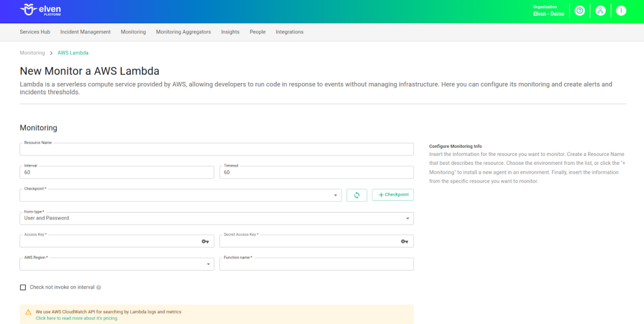Screen dimensions: 644x324
Task: Open the Form type dropdown
Action: 409,218
